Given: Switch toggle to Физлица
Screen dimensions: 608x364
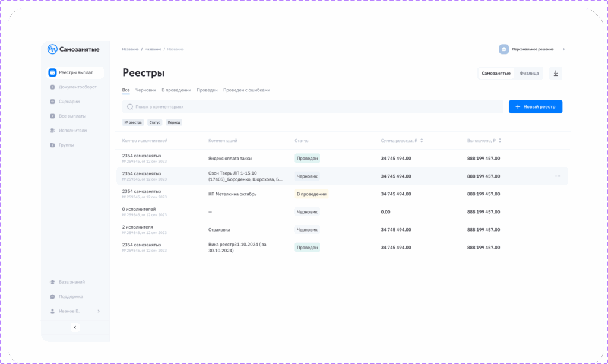Looking at the screenshot, I should [x=529, y=73].
